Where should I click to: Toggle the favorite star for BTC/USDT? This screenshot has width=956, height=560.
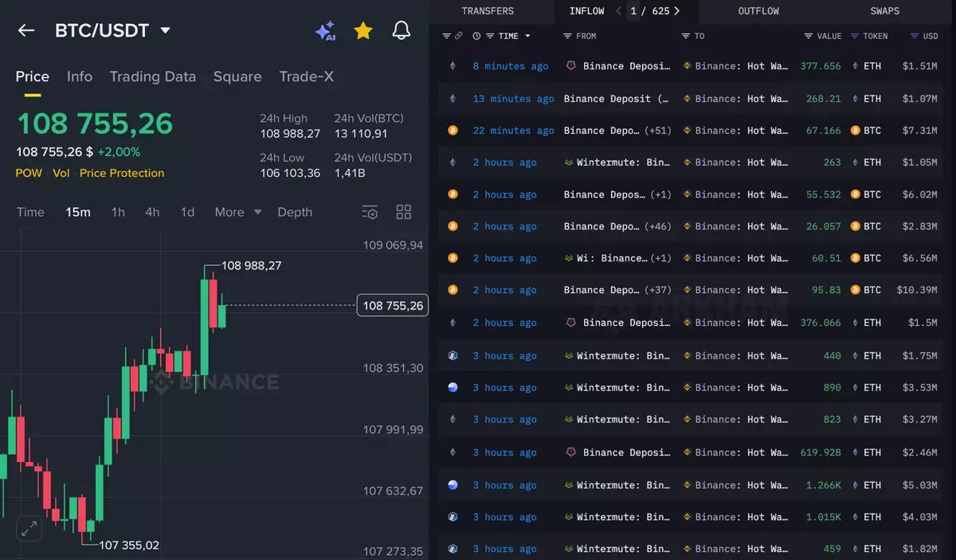(x=363, y=31)
